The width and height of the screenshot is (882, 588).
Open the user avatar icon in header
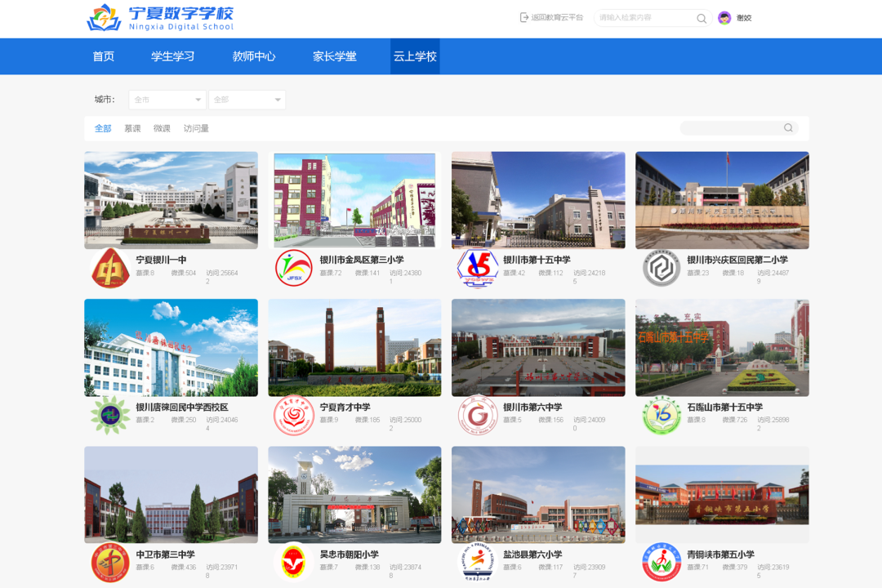coord(724,18)
